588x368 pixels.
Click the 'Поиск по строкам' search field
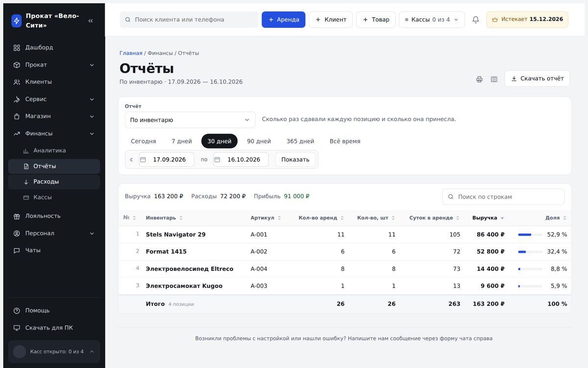point(503,197)
